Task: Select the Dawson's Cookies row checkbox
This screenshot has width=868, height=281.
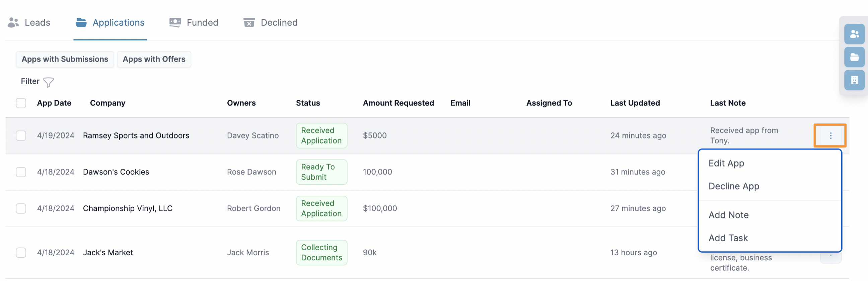Action: (x=21, y=172)
